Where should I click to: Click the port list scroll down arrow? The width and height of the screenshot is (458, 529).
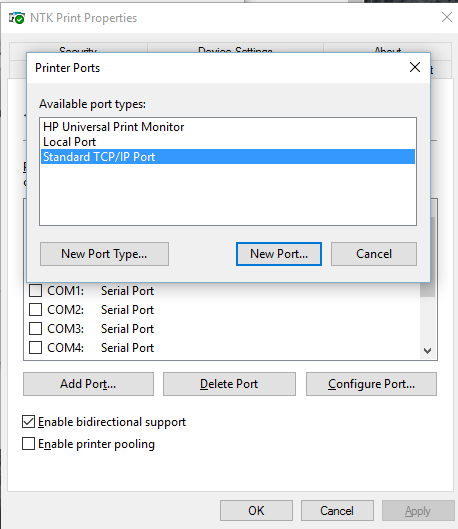(427, 351)
